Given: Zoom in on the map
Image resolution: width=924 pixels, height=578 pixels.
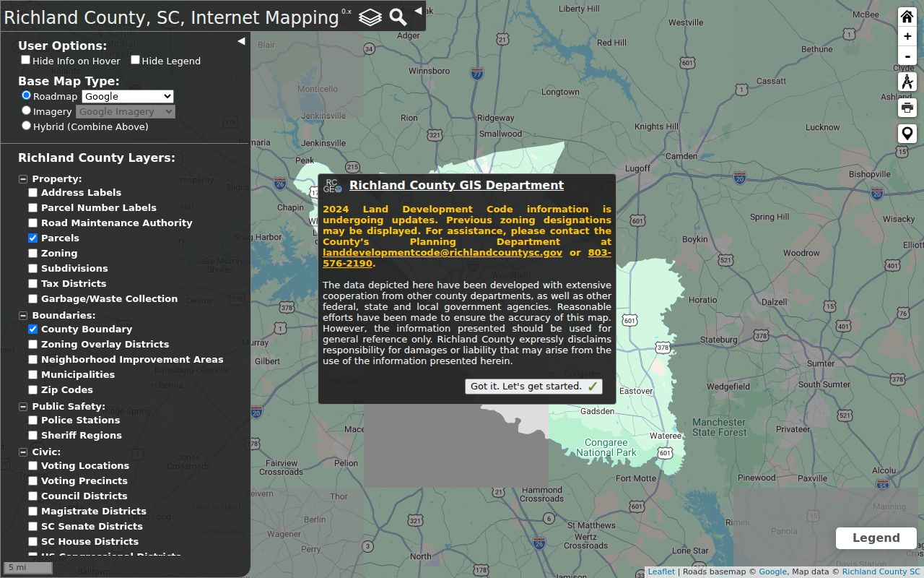Looking at the screenshot, I should pos(907,36).
